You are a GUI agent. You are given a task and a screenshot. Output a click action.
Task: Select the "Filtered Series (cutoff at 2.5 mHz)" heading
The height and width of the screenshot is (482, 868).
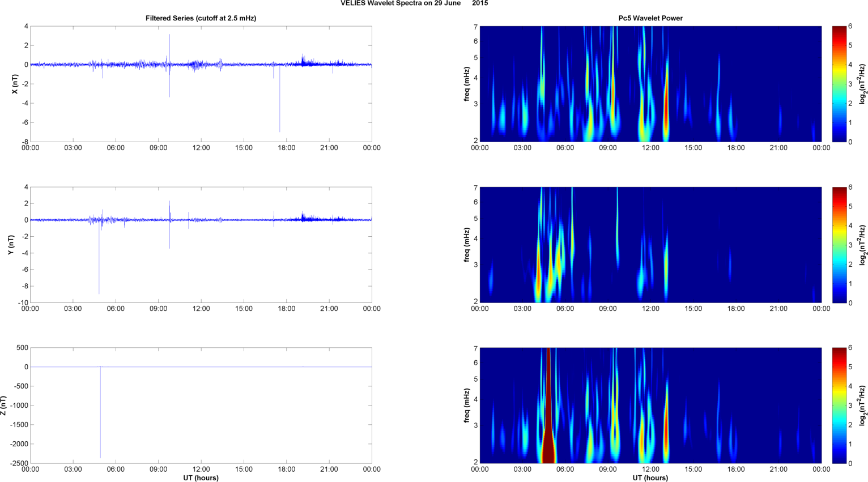pyautogui.click(x=201, y=18)
